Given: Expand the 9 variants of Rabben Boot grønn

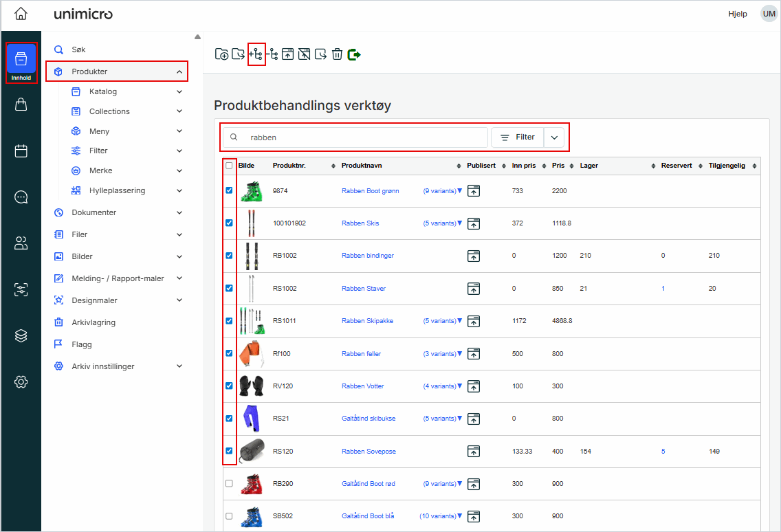Looking at the screenshot, I should [x=442, y=191].
